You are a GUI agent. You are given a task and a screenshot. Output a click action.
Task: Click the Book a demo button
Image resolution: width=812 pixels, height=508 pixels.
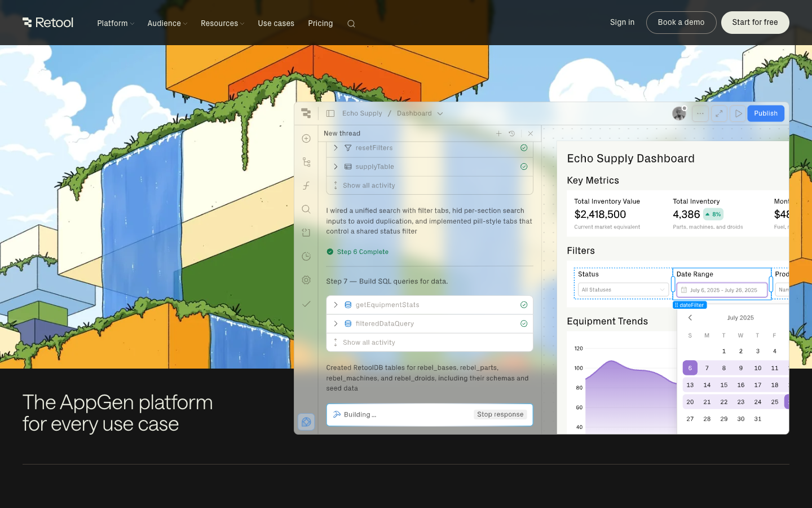[681, 23]
